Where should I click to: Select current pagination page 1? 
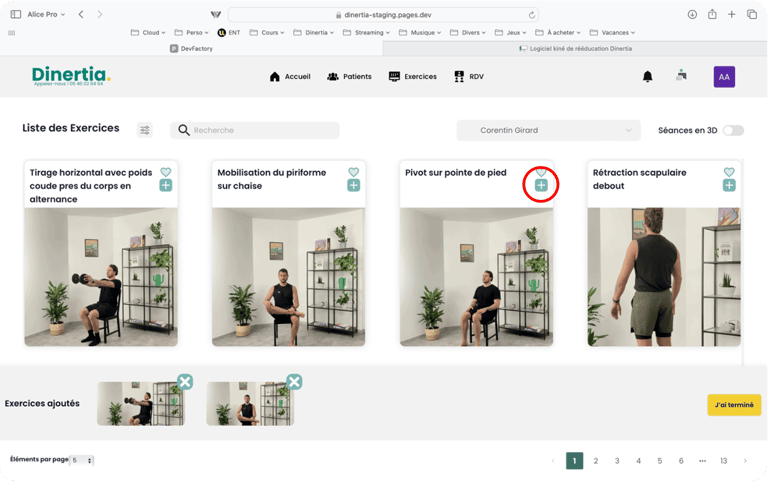[x=575, y=461]
